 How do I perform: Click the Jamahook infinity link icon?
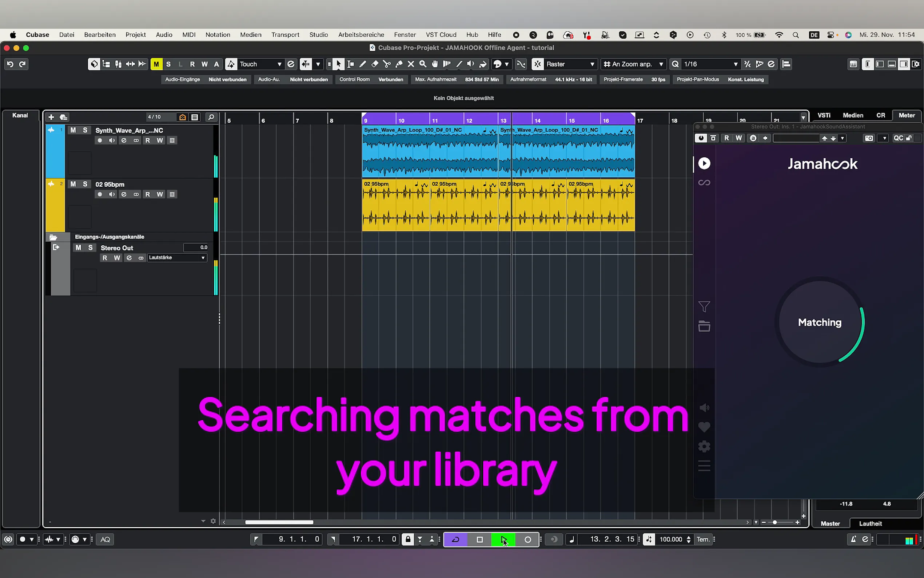point(704,183)
